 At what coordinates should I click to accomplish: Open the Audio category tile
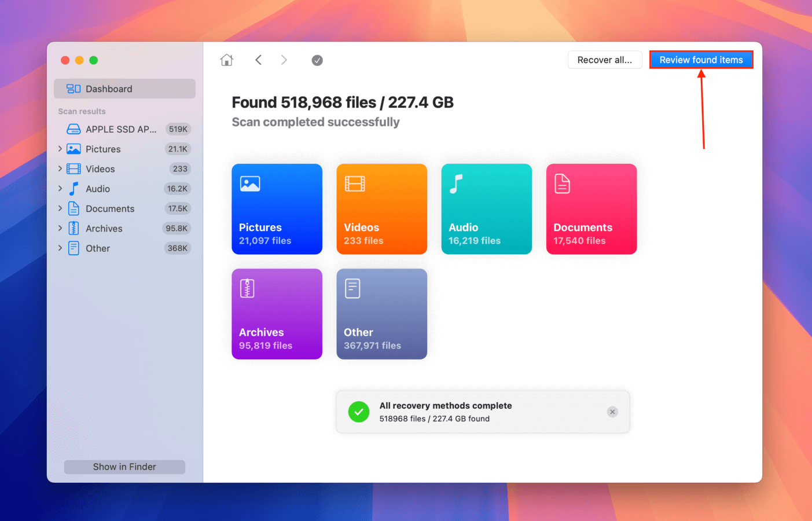pyautogui.click(x=486, y=209)
